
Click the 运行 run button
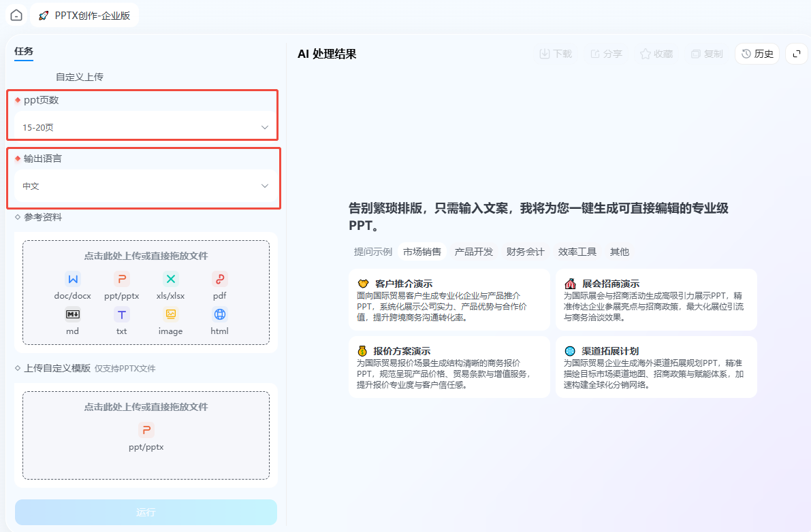pos(146,512)
